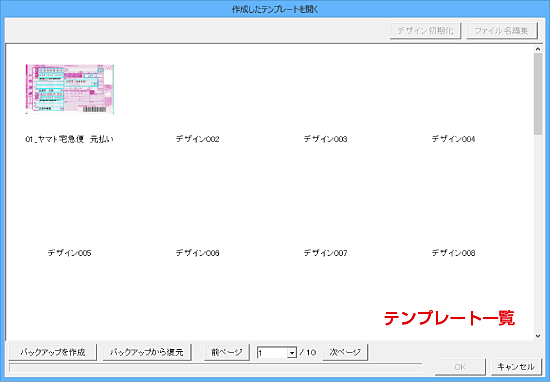Select the デザイン003 template slot

click(x=326, y=139)
